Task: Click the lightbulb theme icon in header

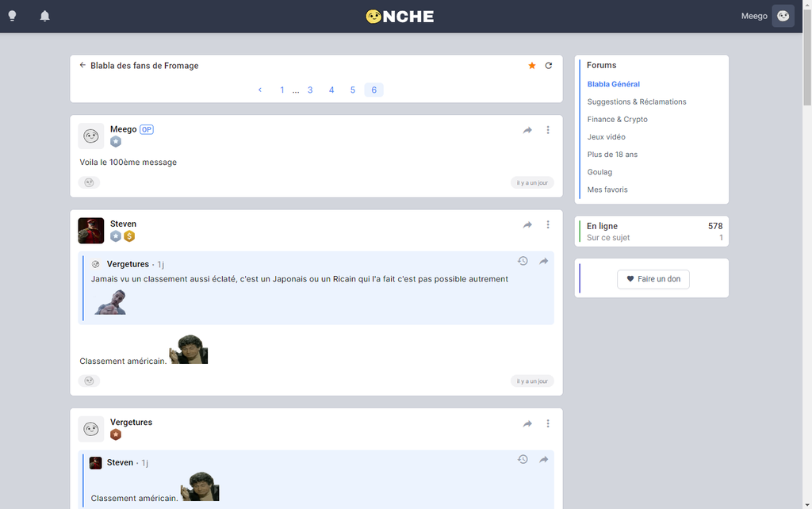Action: [x=12, y=16]
